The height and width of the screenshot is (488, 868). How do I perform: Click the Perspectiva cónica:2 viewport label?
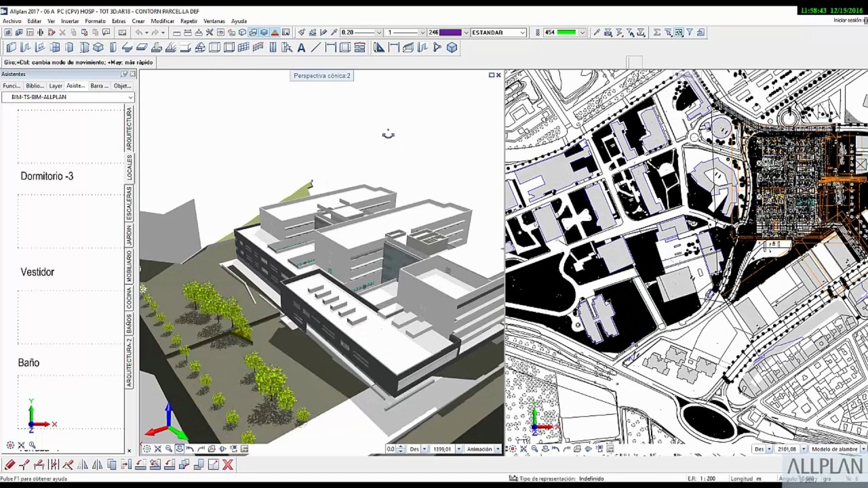pos(322,76)
